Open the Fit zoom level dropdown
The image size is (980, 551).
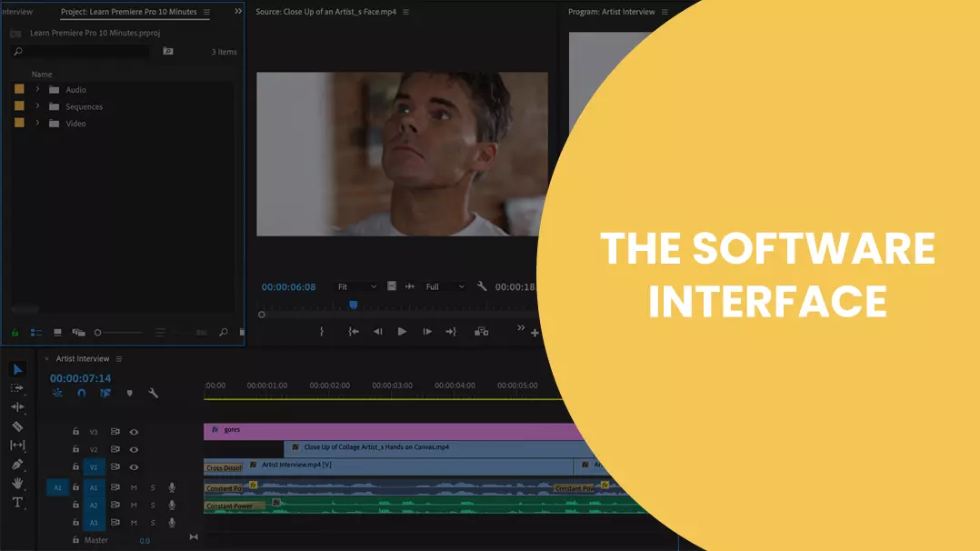tap(357, 286)
